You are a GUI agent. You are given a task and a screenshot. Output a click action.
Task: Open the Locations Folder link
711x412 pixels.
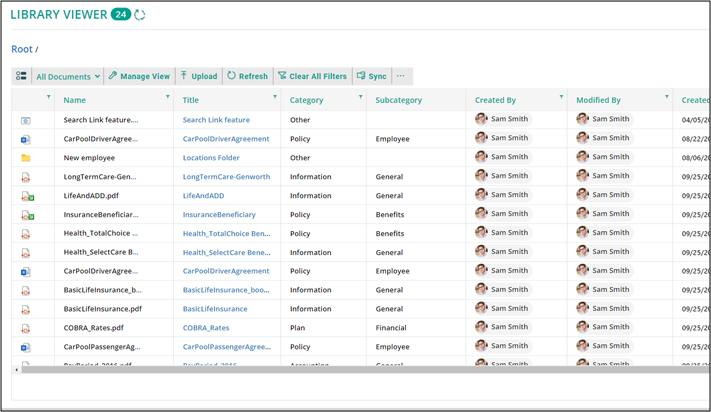(x=211, y=158)
